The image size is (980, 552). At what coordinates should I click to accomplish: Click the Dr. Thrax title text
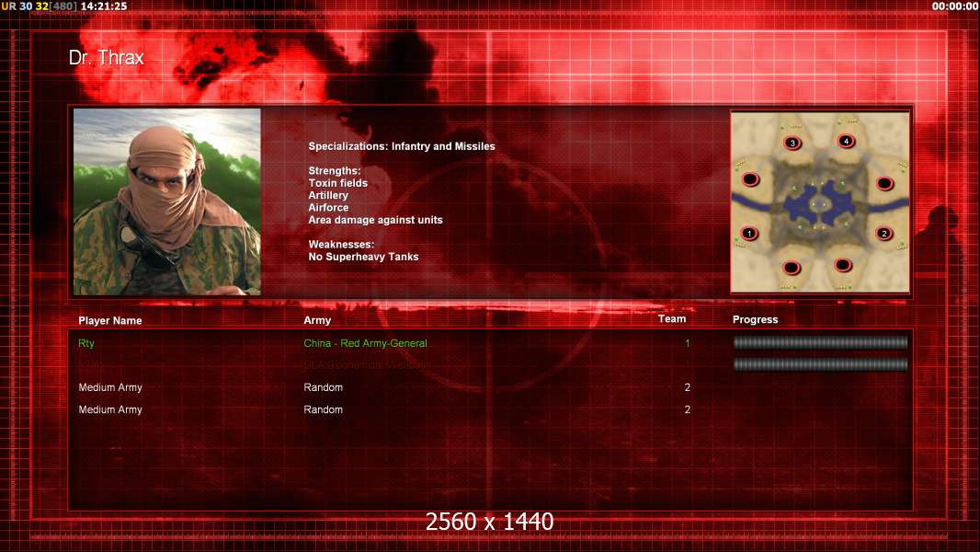pos(107,58)
